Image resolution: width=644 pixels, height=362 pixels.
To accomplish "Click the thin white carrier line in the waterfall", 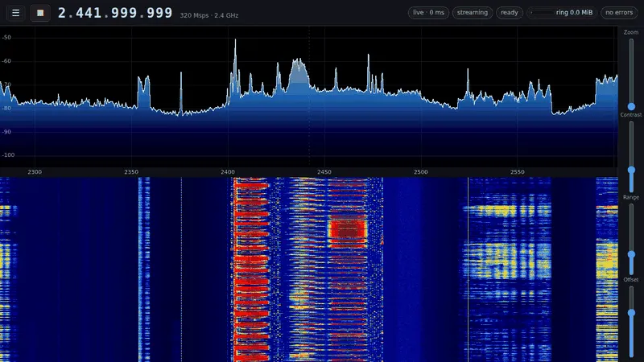I will [468, 269].
